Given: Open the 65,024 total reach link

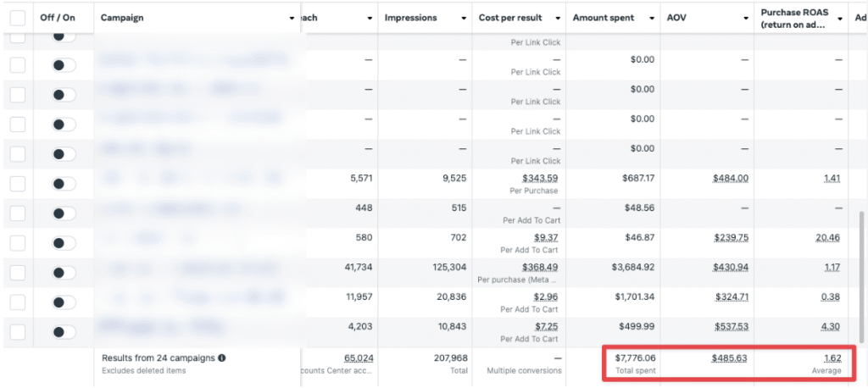Looking at the screenshot, I should (359, 358).
